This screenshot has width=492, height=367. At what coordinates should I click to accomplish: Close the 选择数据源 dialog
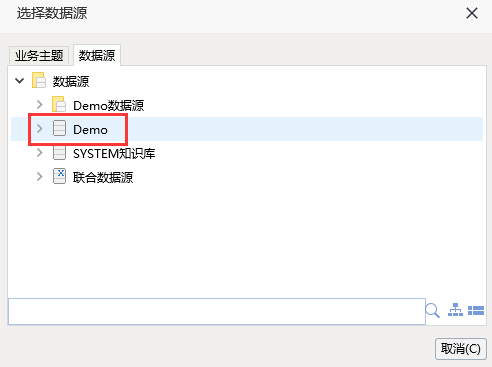coord(472,13)
